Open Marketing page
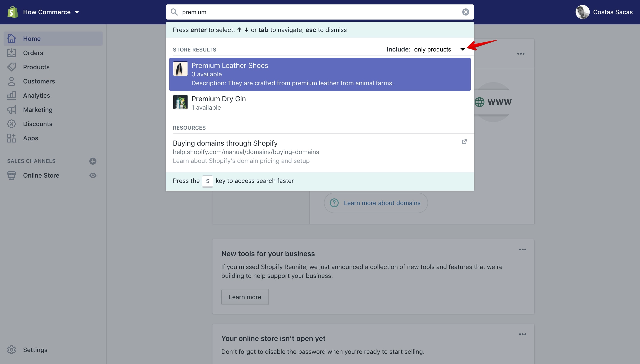The image size is (640, 364). tap(53, 110)
